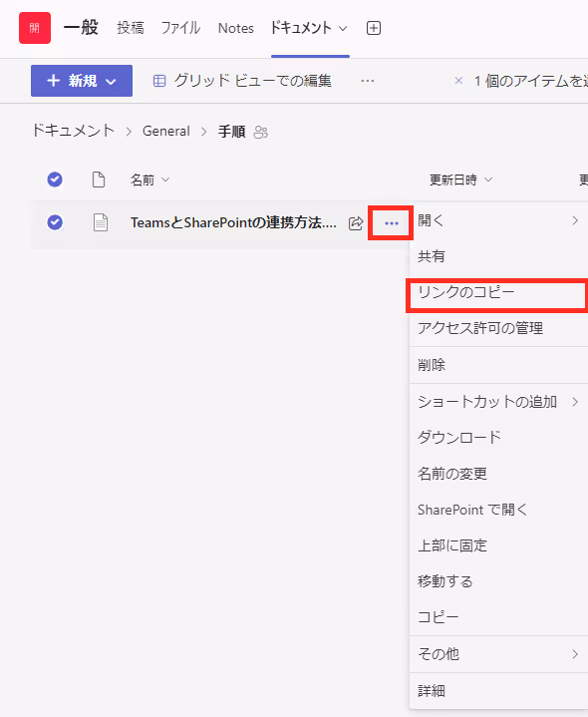Viewport: 588px width, 717px height.
Task: Go to General breadcrumb link
Action: [166, 132]
